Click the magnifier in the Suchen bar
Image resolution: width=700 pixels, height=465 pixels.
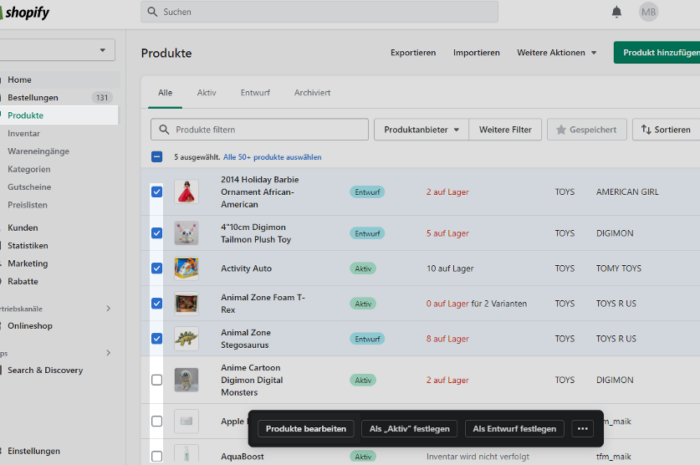click(x=152, y=12)
